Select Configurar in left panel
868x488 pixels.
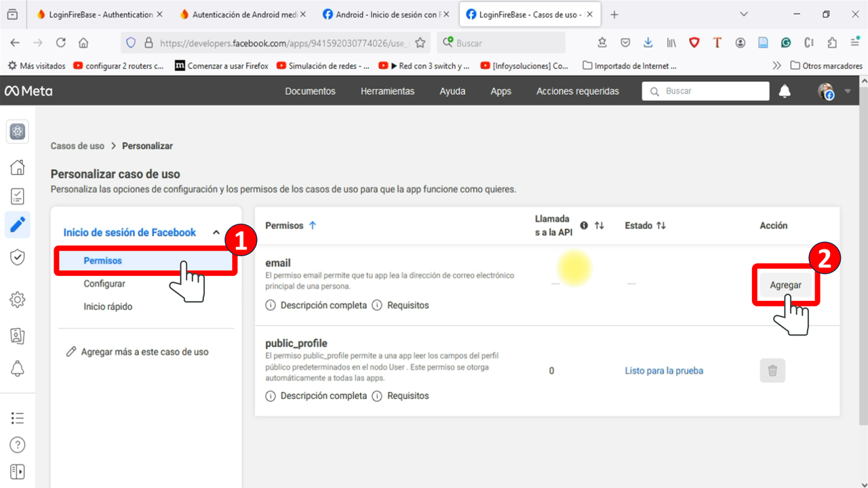(104, 284)
